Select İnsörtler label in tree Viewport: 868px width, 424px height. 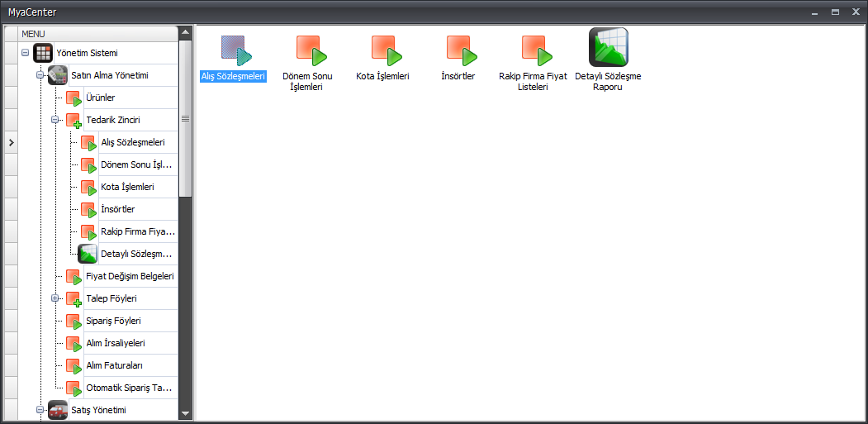click(118, 209)
